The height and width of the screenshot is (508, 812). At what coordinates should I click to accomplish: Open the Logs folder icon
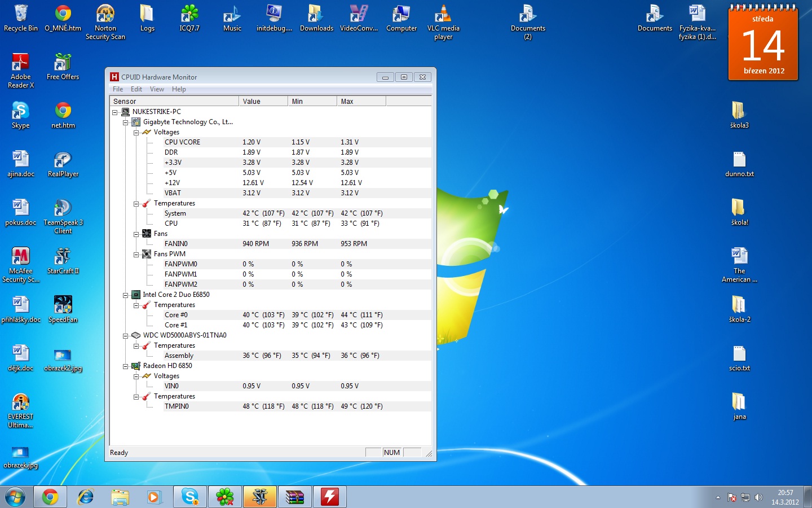(147, 18)
